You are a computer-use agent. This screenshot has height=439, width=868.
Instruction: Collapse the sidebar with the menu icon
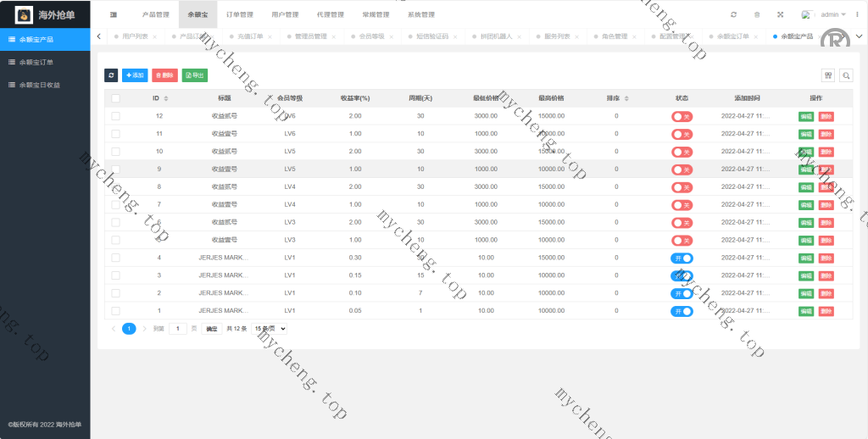[114, 14]
